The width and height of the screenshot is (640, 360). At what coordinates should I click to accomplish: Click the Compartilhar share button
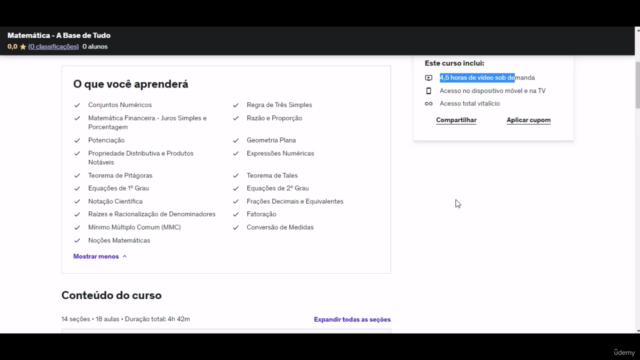[x=456, y=120]
